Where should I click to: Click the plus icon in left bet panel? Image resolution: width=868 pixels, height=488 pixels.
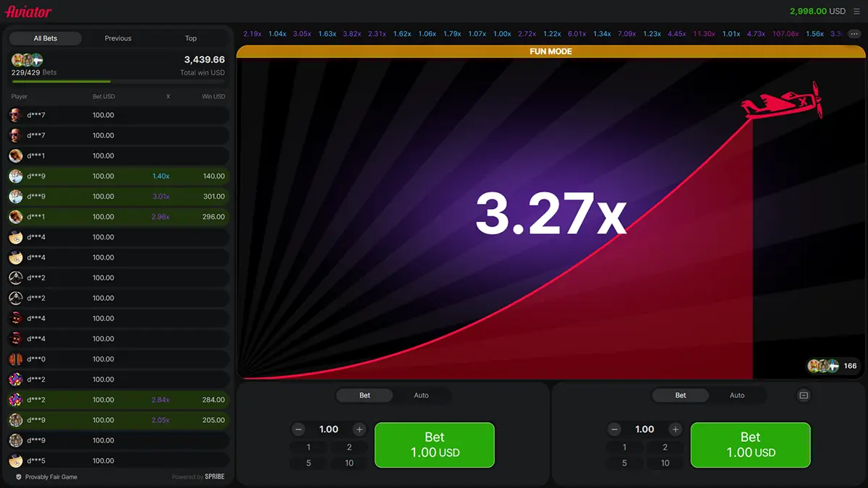pyautogui.click(x=359, y=429)
